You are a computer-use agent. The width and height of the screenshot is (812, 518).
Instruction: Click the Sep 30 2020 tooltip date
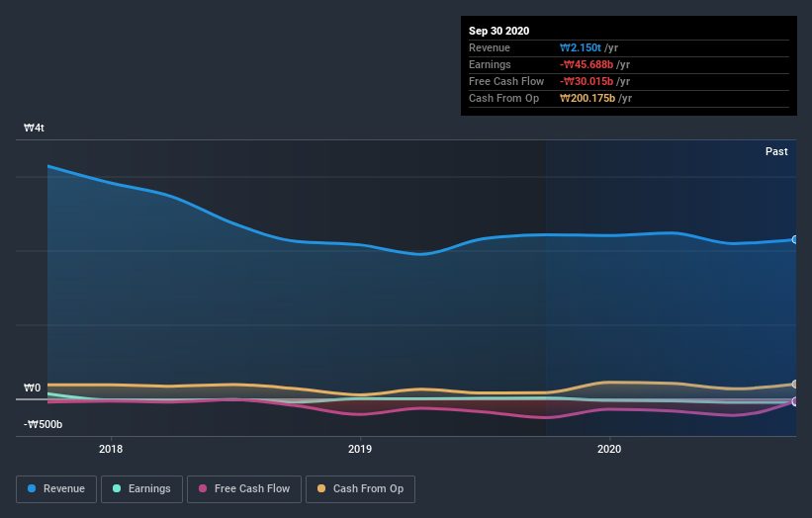(499, 31)
